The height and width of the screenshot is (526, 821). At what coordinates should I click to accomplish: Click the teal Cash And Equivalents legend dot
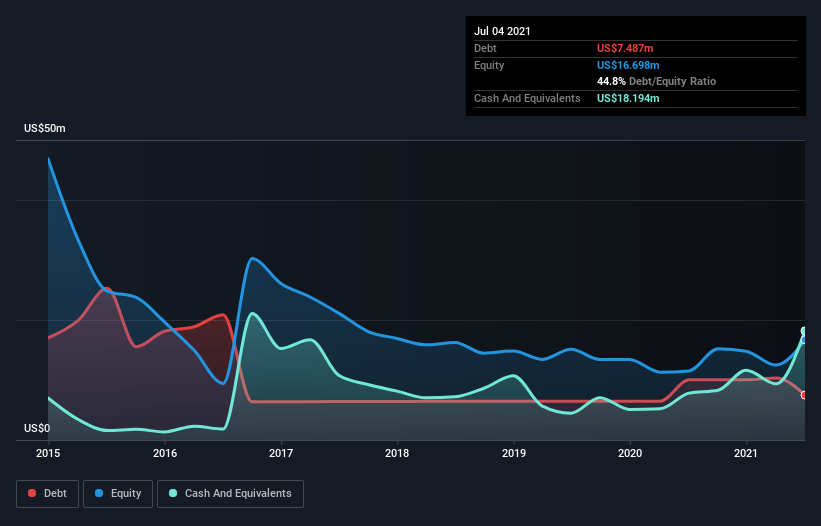click(173, 493)
